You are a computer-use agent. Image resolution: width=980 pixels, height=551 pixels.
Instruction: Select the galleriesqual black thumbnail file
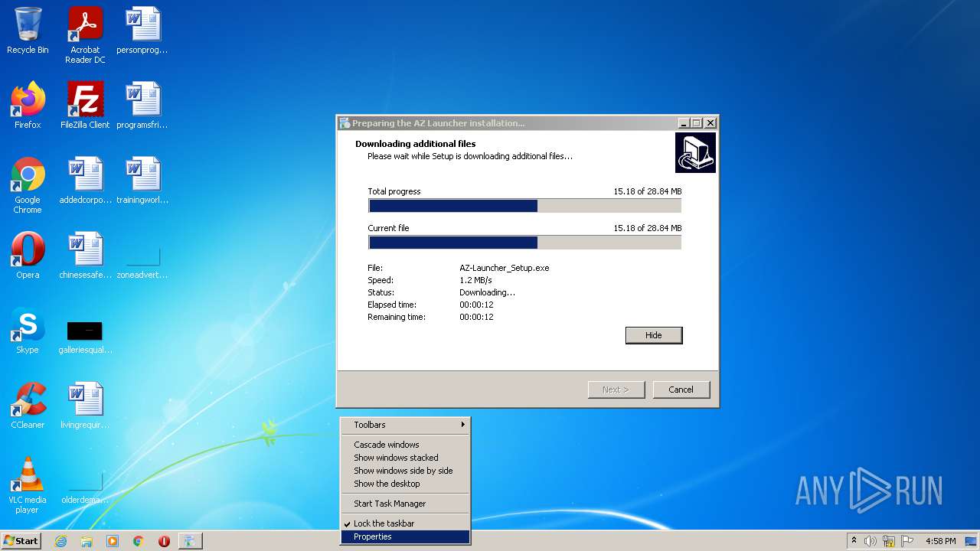click(85, 337)
